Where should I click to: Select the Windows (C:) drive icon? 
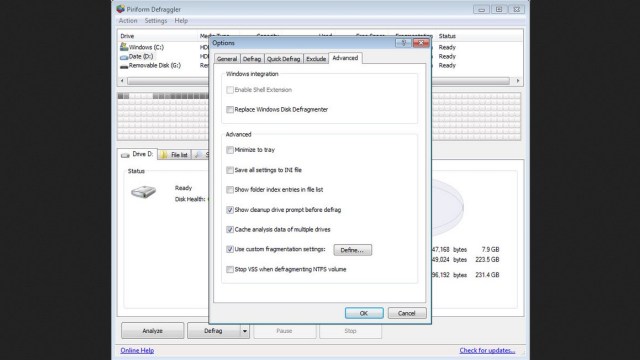(x=124, y=47)
